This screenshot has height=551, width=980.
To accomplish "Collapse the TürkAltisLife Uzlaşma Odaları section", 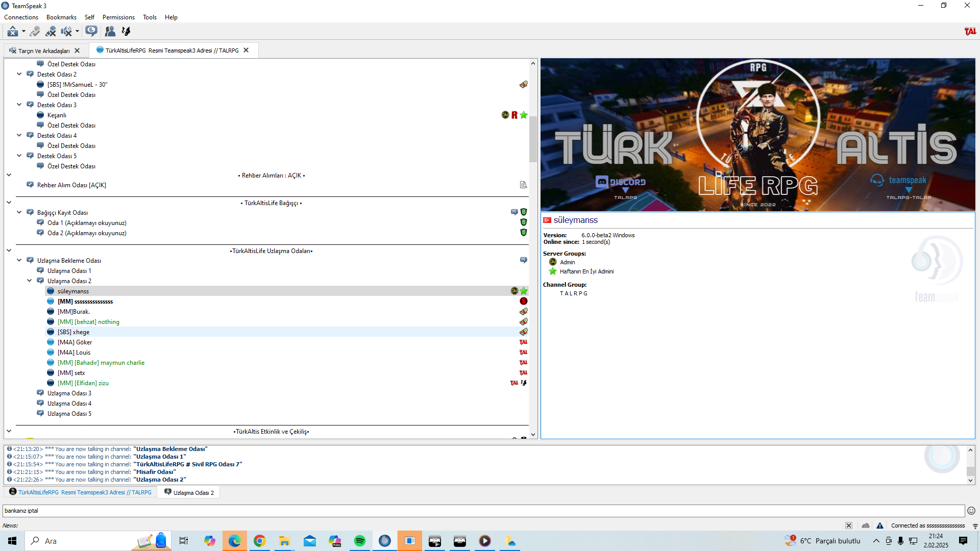I will [9, 251].
